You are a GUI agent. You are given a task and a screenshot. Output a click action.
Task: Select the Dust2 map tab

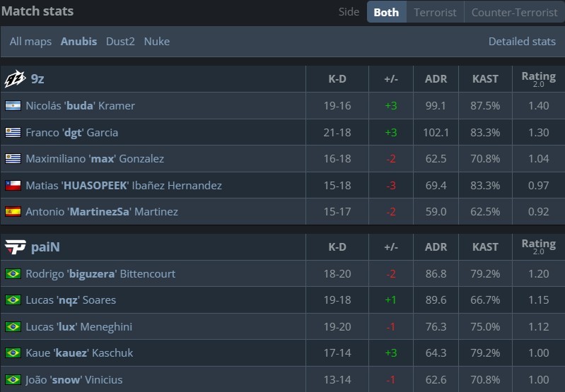coord(120,42)
